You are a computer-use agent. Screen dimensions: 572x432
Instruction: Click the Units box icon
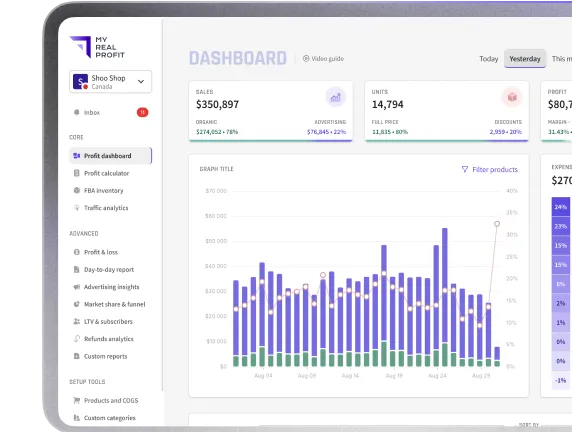pos(512,97)
